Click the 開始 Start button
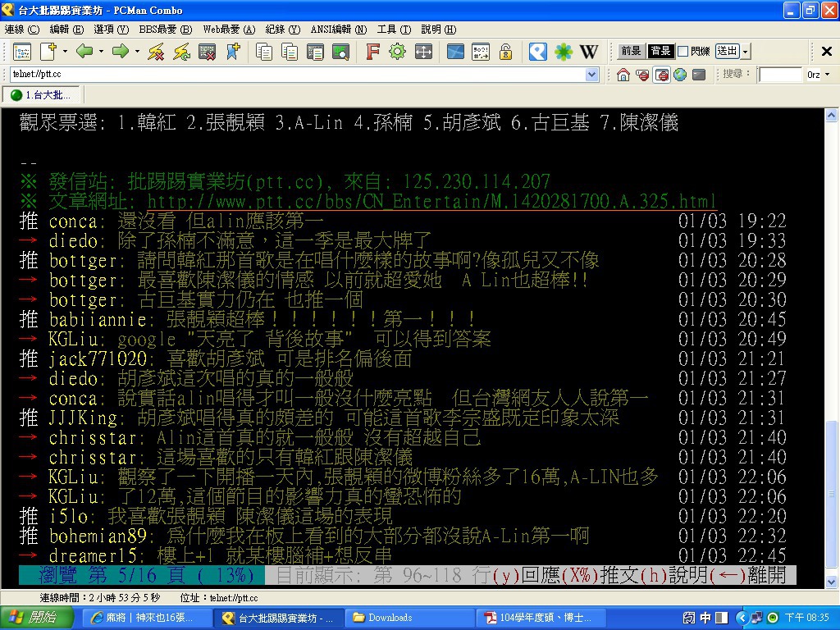Screen dimensions: 840x630 [x=35, y=618]
